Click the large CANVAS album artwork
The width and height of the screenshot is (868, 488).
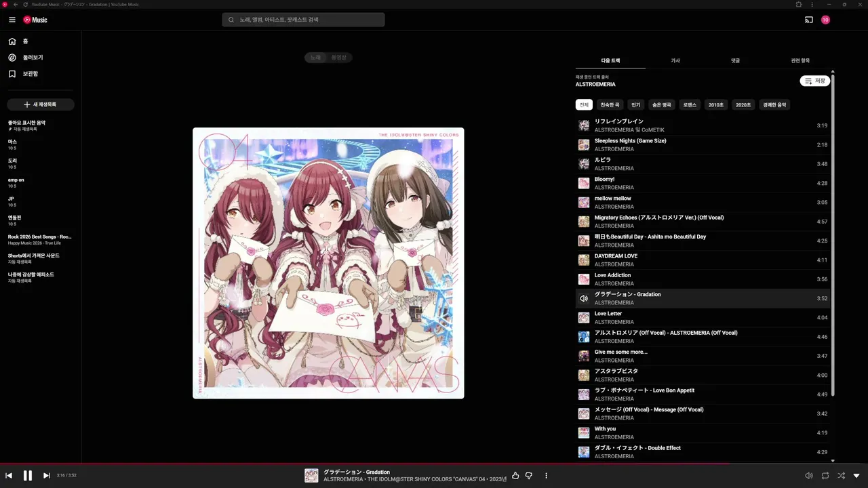point(328,263)
